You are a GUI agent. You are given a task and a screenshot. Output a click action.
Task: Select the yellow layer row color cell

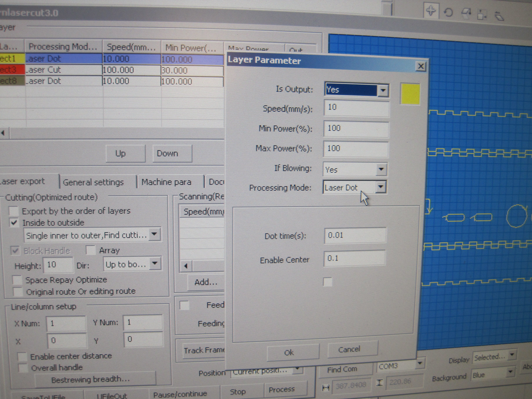click(x=13, y=59)
